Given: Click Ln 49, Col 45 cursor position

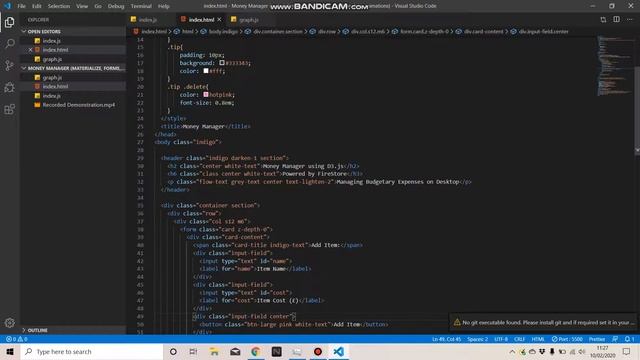Looking at the screenshot, I should point(446,339).
